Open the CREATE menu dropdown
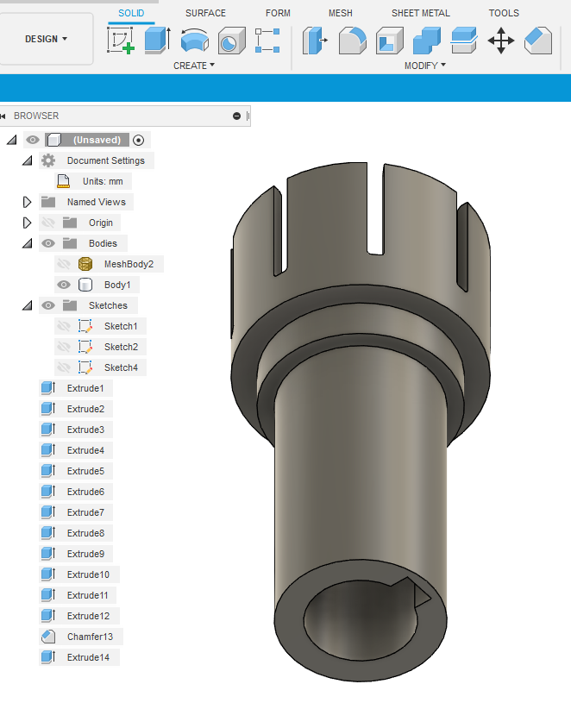Screen dimensions: 571x728 (x=194, y=66)
